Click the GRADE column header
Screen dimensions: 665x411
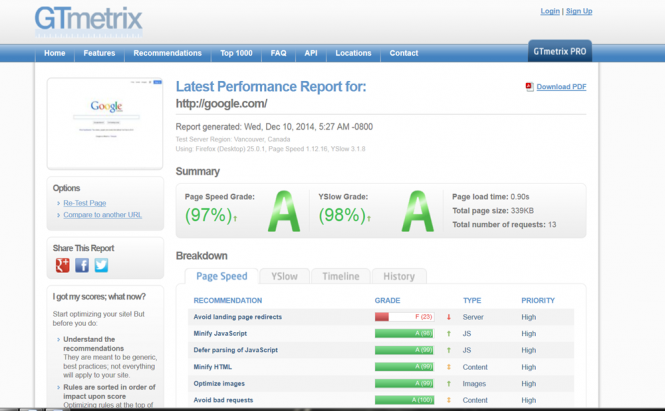[x=387, y=300]
